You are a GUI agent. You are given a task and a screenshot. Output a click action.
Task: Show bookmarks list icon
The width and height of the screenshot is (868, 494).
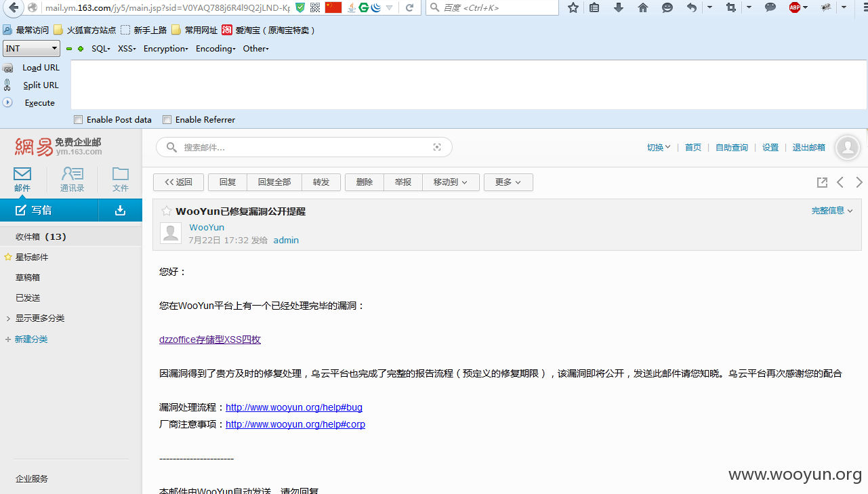594,8
